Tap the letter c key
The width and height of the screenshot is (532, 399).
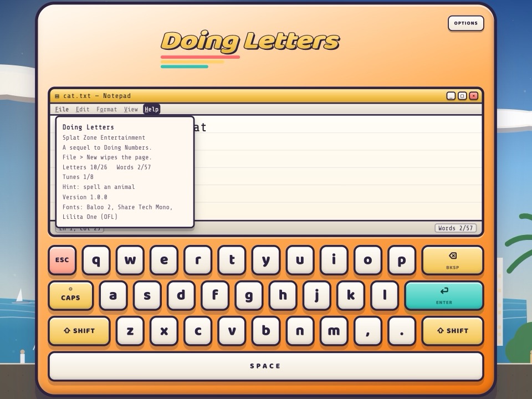198,331
